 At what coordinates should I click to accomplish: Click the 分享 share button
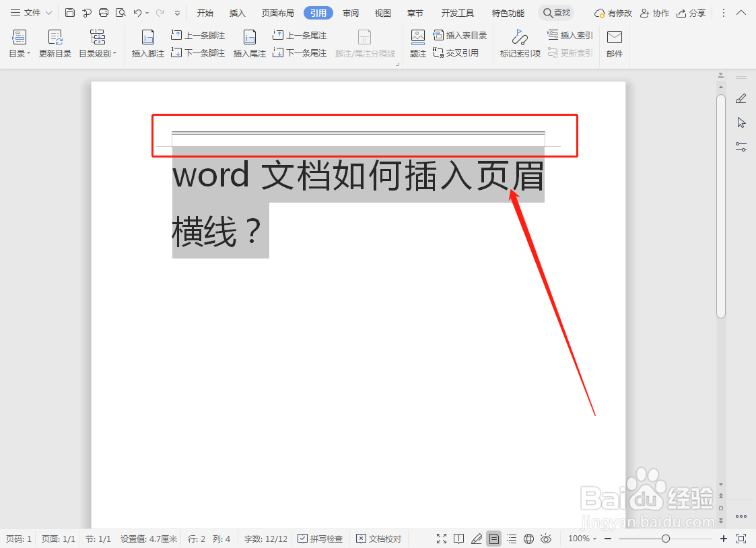tap(691, 13)
